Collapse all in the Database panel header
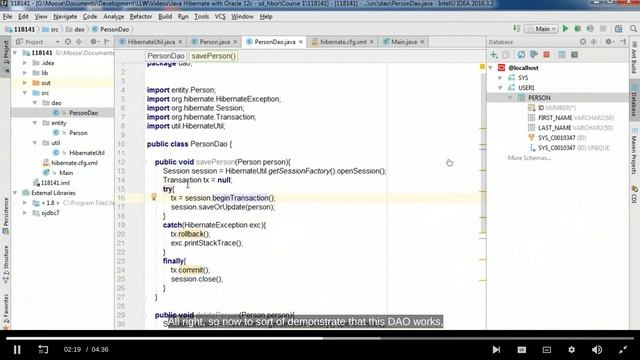This screenshot has width=640, height=360. tap(594, 42)
